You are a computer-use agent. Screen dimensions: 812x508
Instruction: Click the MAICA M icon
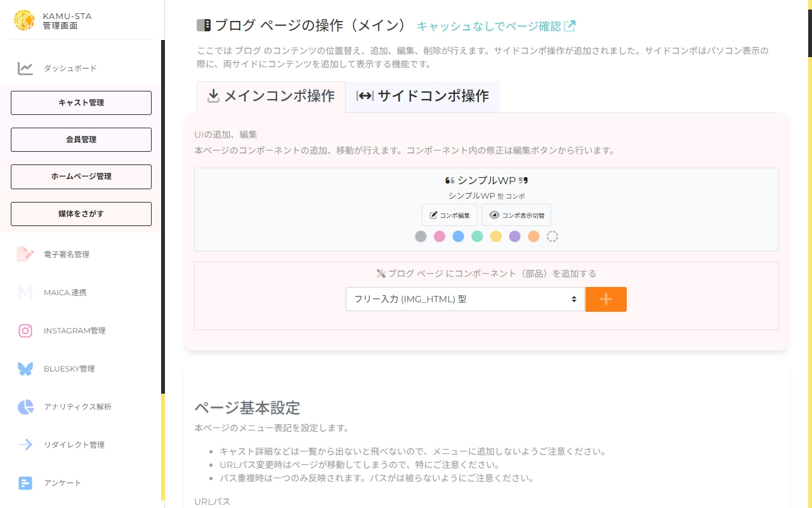pyautogui.click(x=25, y=292)
